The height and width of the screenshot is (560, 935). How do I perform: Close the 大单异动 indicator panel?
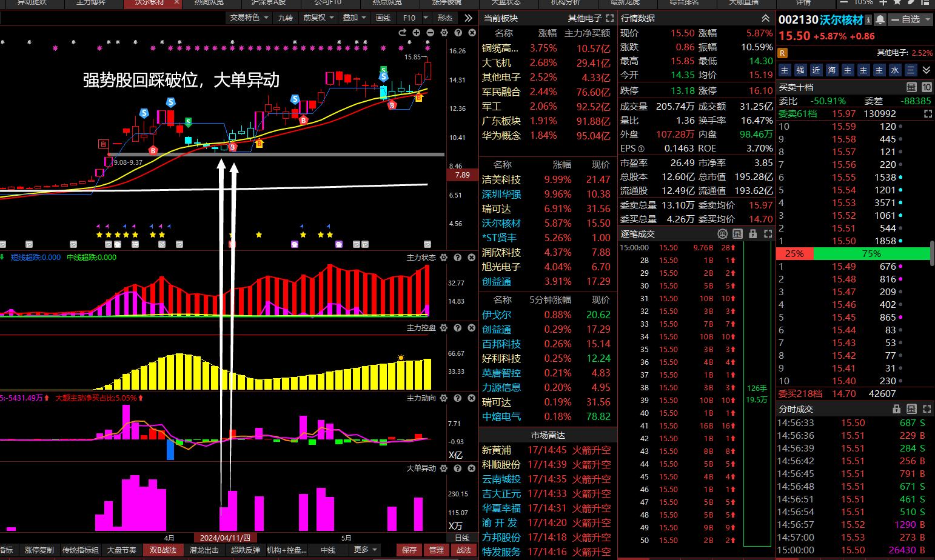point(471,468)
